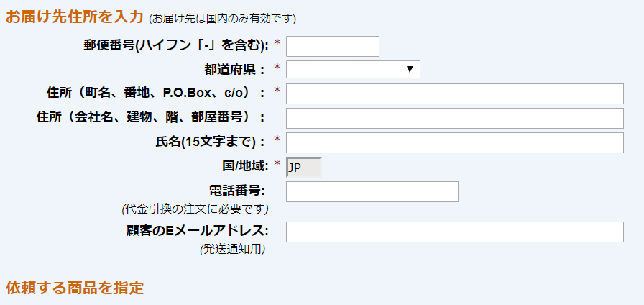Image resolution: width=644 pixels, height=305 pixels.
Task: Select the 氏名 name input field
Action: click(x=455, y=142)
